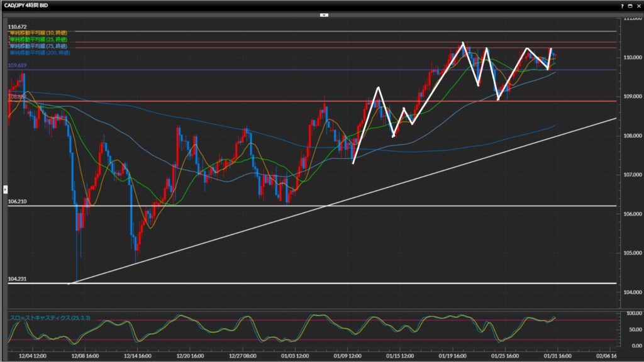644x362 pixels.
Task: Expand the left side panel arrow
Action: point(6,189)
